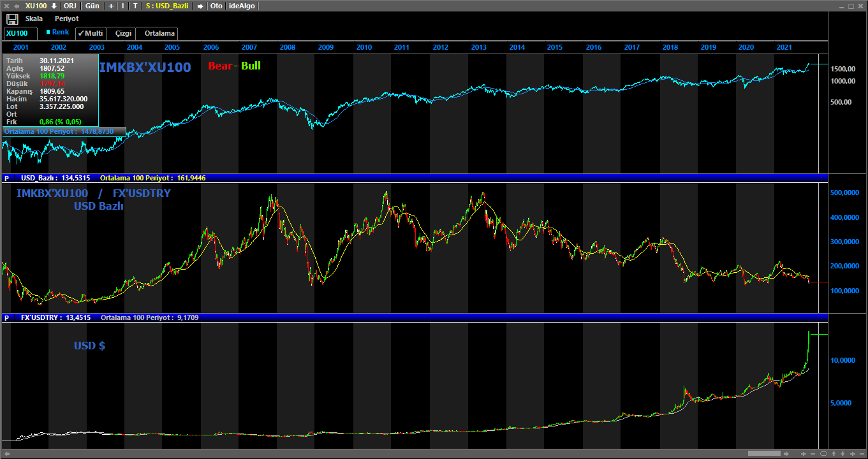Image resolution: width=868 pixels, height=459 pixels.
Task: Save chart with the floppy disk icon
Action: [x=11, y=19]
